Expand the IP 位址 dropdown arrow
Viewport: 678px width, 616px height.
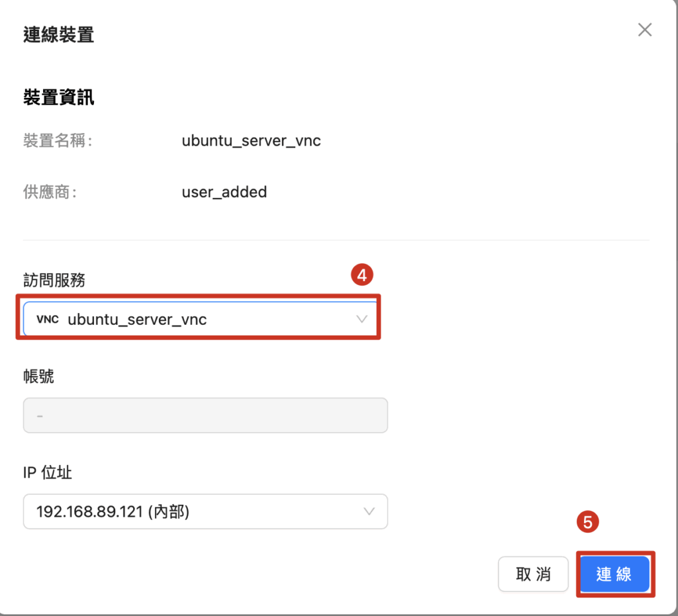tap(369, 511)
